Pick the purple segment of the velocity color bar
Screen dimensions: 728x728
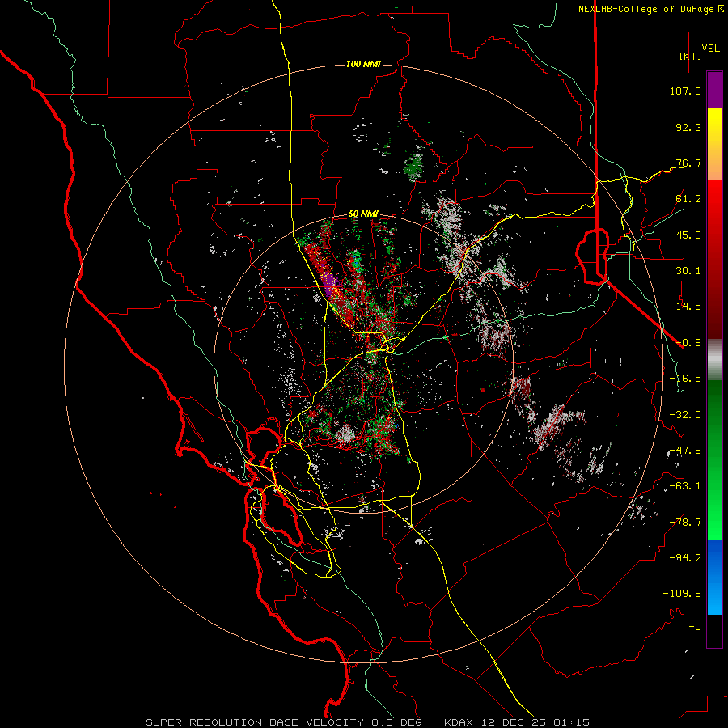714,91
